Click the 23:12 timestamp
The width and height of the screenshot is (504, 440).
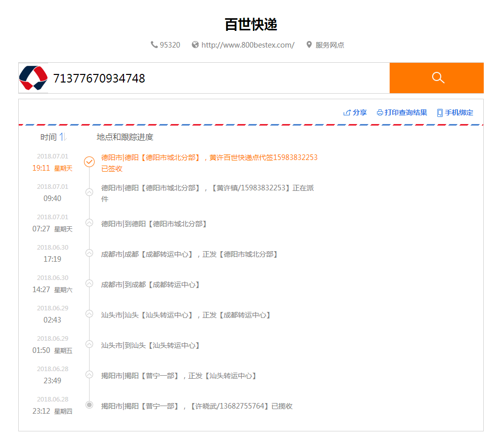click(41, 411)
